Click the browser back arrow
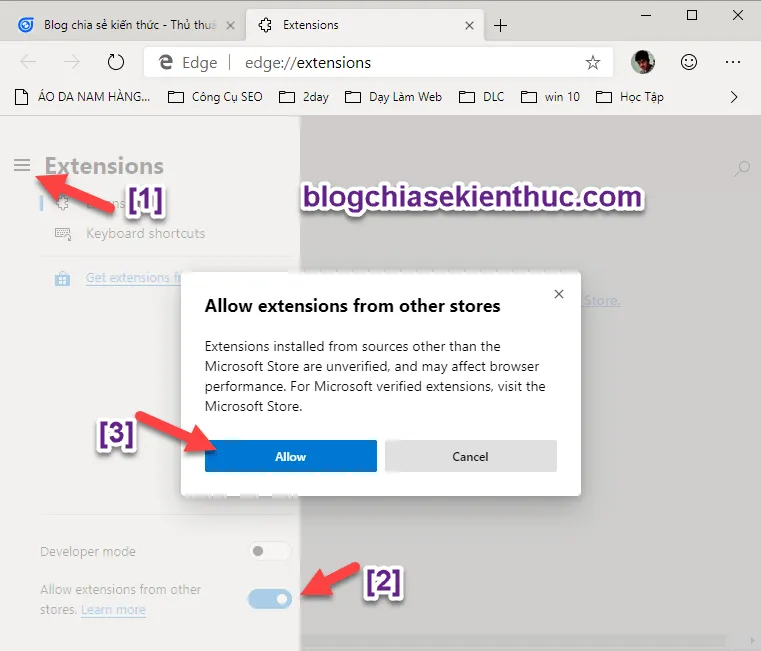This screenshot has height=651, width=761. [28, 62]
